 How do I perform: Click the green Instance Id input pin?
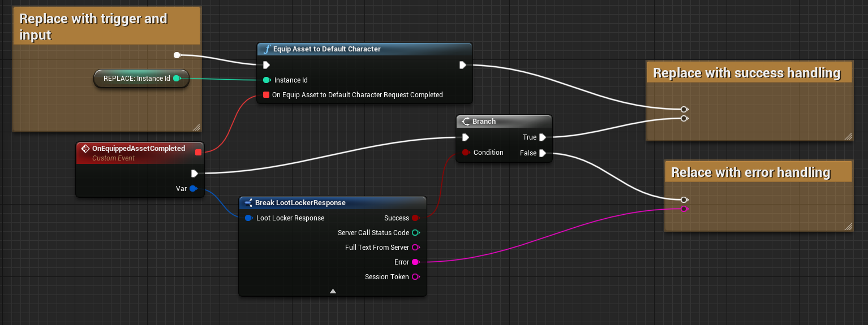pyautogui.click(x=266, y=80)
